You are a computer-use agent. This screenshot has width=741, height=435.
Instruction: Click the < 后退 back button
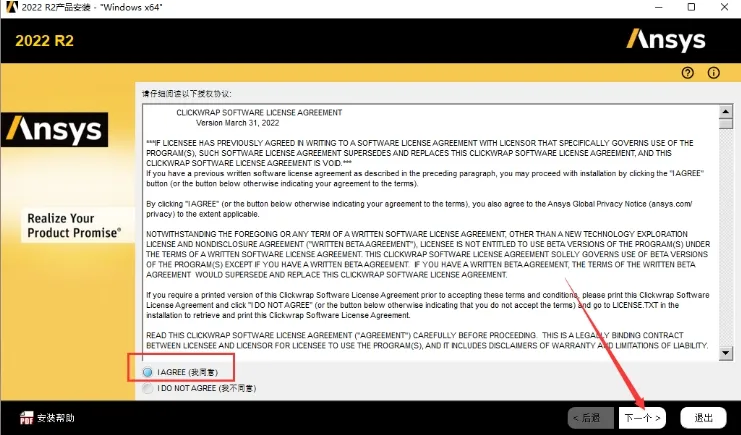[x=591, y=418]
